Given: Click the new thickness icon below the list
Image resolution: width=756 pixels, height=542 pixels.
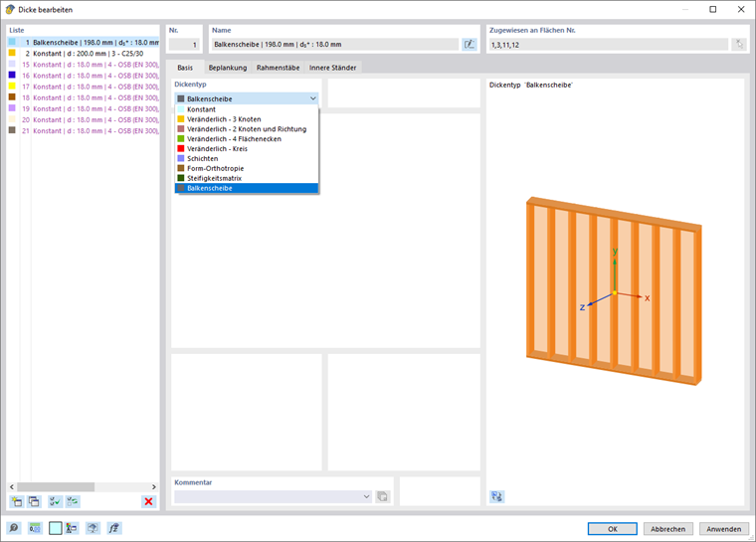Looking at the screenshot, I should [x=16, y=501].
